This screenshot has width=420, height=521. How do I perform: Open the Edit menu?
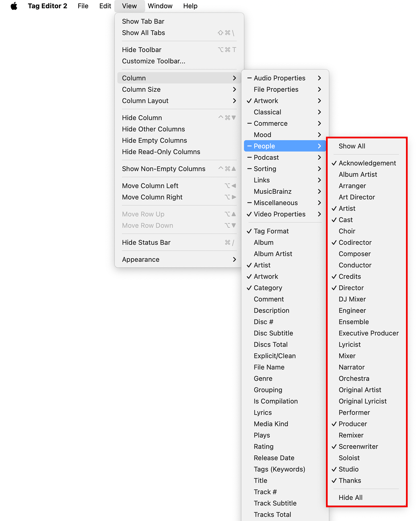(105, 6)
